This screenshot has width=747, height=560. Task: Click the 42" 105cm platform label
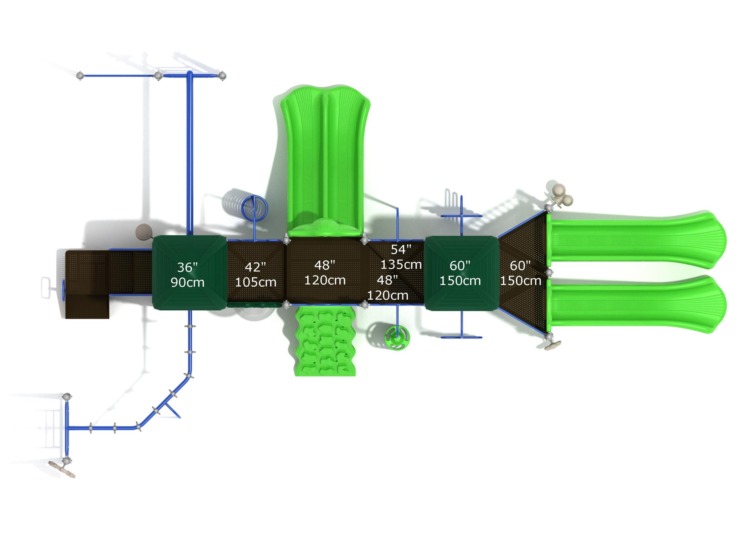[x=255, y=274]
